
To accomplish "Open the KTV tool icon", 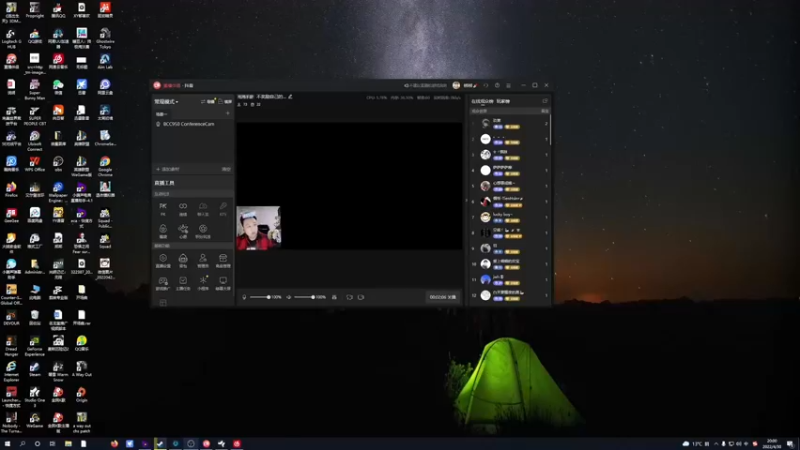I will pos(223,209).
